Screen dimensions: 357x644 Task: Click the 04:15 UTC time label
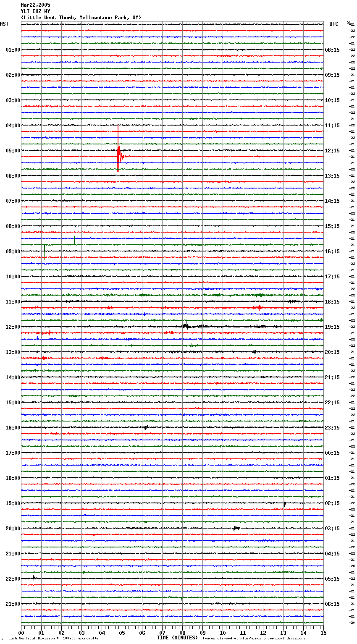[332, 554]
